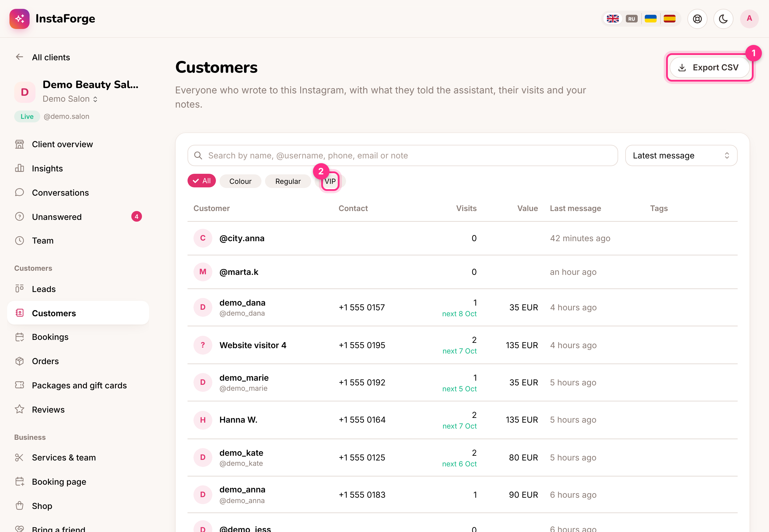Open the Orders box icon
This screenshot has width=769, height=532.
click(x=20, y=361)
